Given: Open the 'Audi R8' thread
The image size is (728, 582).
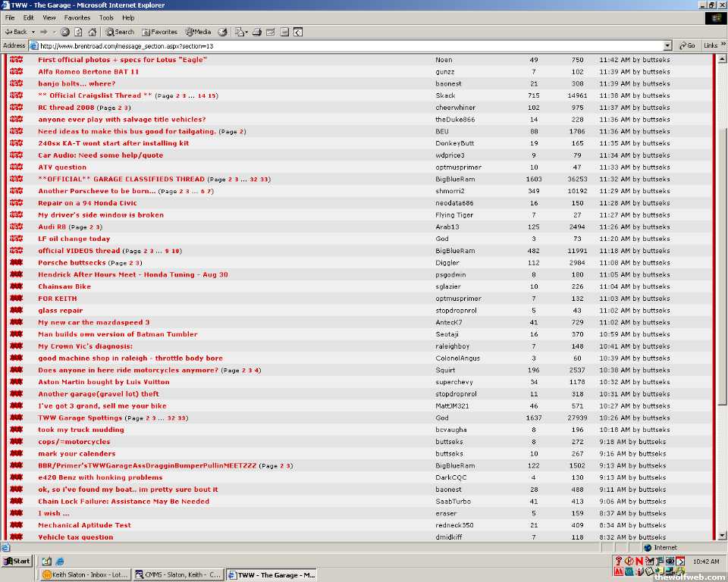Looking at the screenshot, I should tap(52, 227).
